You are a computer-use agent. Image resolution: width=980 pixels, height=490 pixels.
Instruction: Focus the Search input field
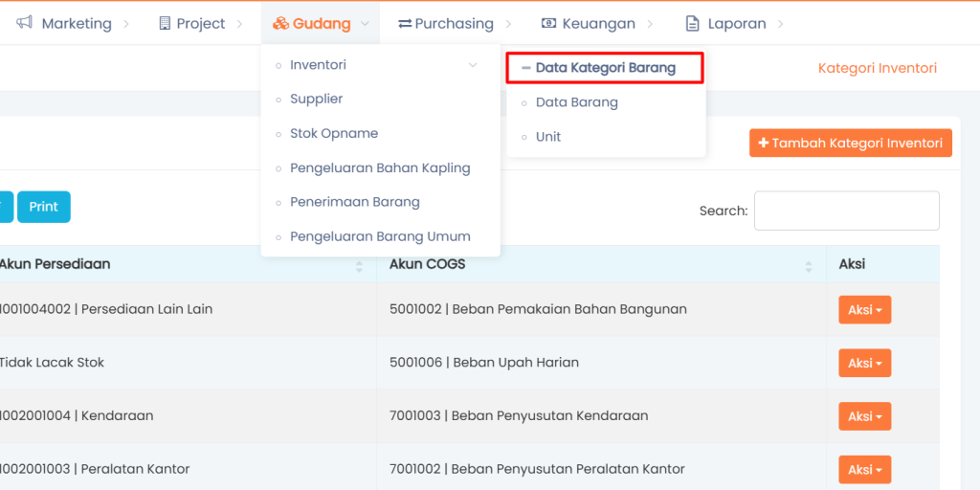(x=846, y=211)
